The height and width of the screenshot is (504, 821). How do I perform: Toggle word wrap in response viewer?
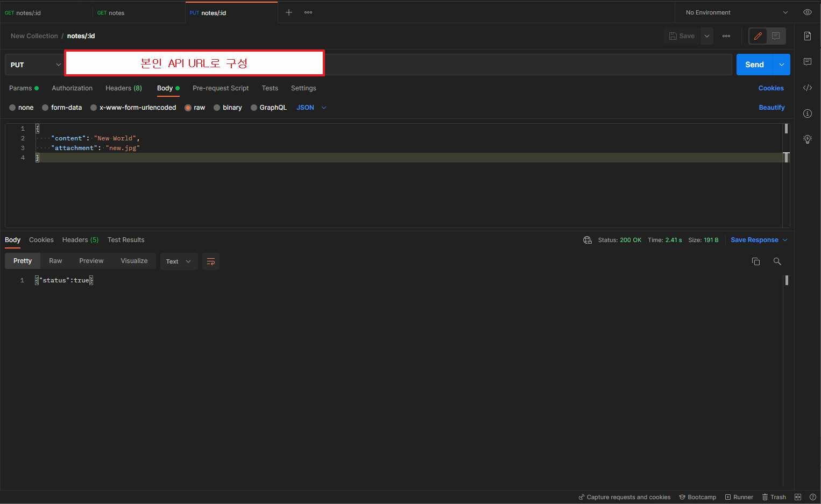pos(211,261)
